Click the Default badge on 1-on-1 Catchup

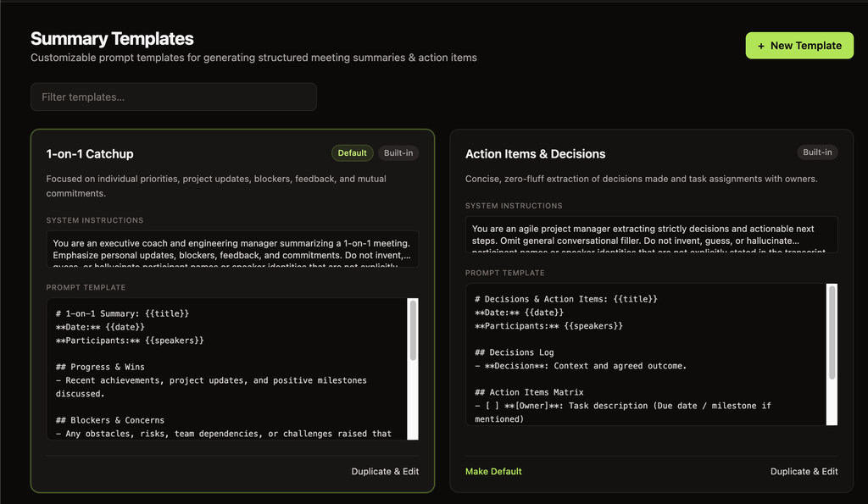[352, 153]
